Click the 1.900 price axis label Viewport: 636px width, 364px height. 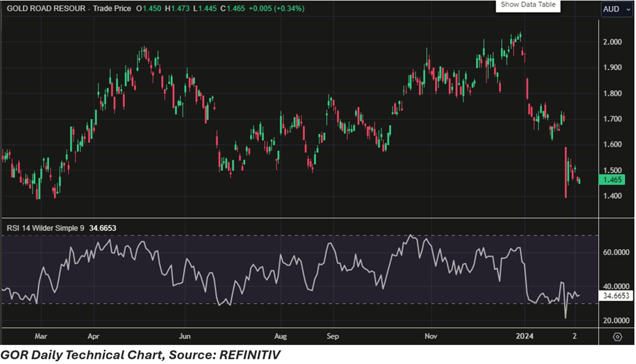(613, 67)
